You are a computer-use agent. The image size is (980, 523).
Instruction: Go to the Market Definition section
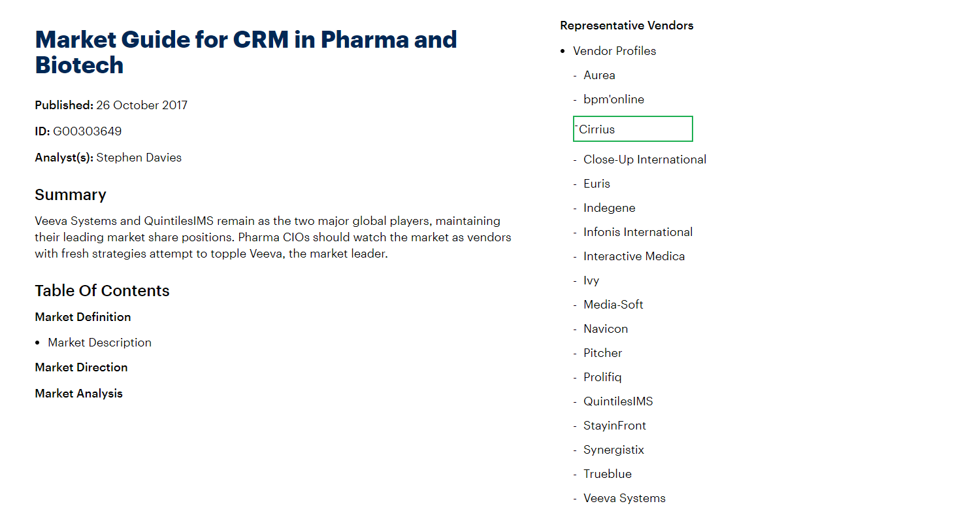[x=83, y=317]
